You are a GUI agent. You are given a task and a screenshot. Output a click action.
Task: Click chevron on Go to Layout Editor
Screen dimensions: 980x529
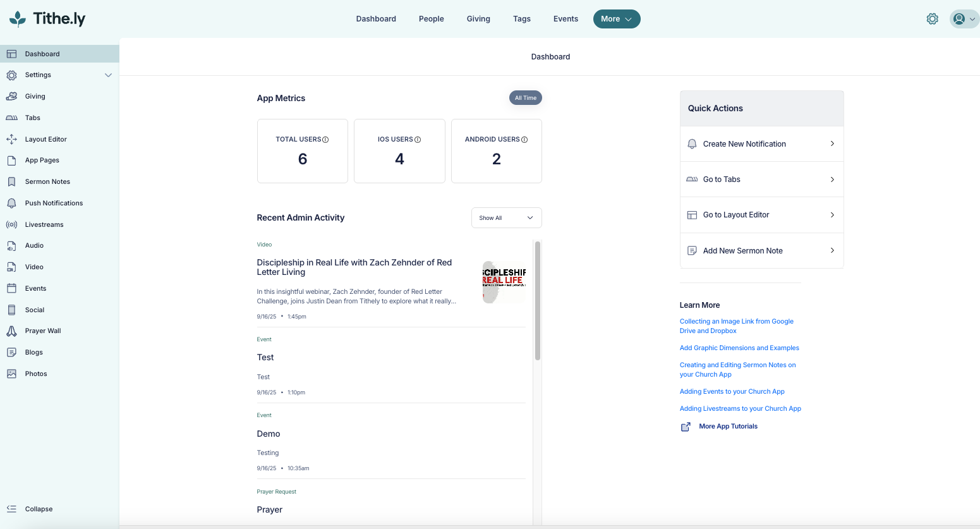[832, 215]
